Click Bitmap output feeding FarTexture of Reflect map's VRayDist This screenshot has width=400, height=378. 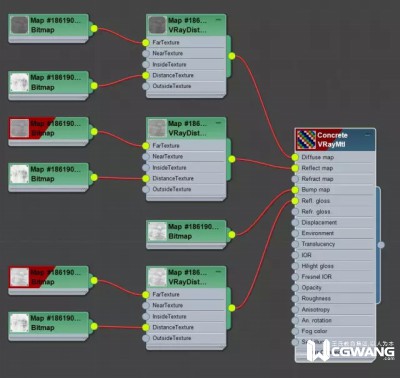coord(94,132)
